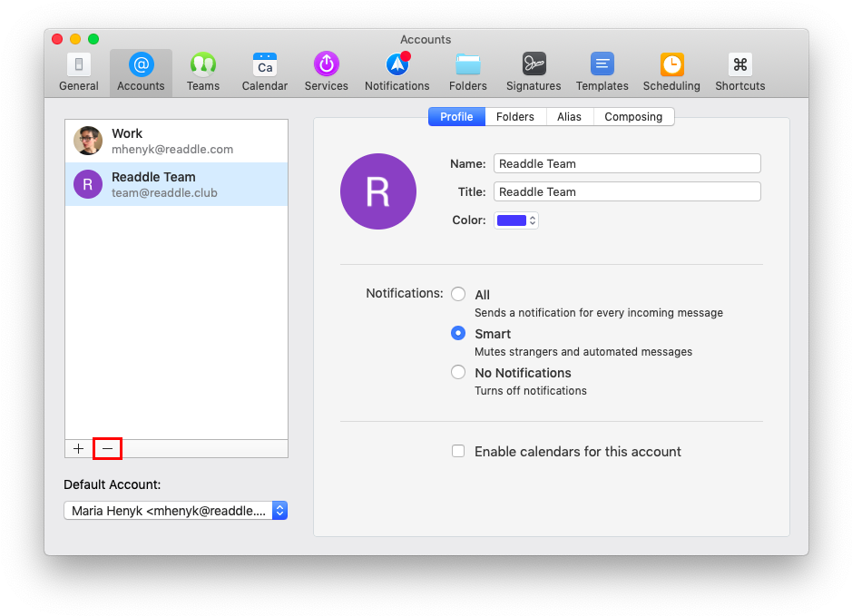Minimize the Accounts window

point(75,39)
